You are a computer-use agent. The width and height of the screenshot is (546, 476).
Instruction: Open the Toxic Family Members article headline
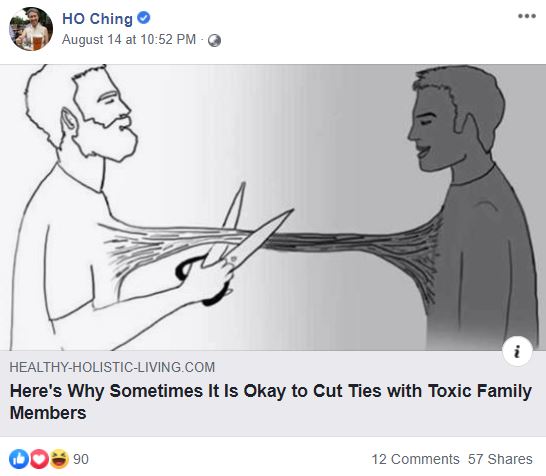coord(271,401)
